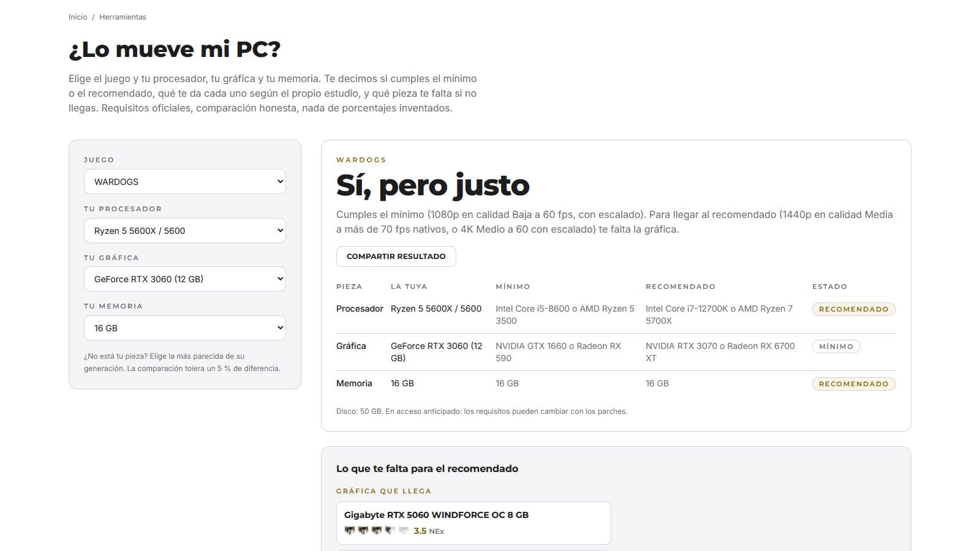Click the WARDOGS label above the result heading

pos(361,160)
